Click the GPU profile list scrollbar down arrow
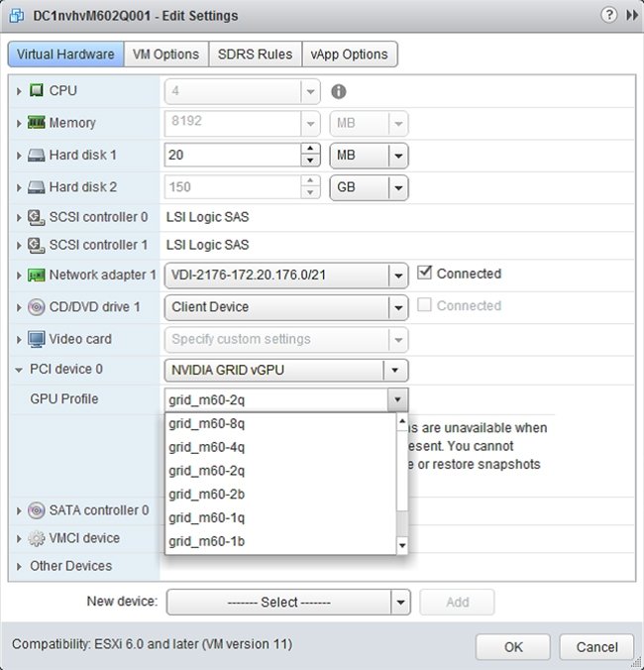The height and width of the screenshot is (670, 644). [x=402, y=545]
